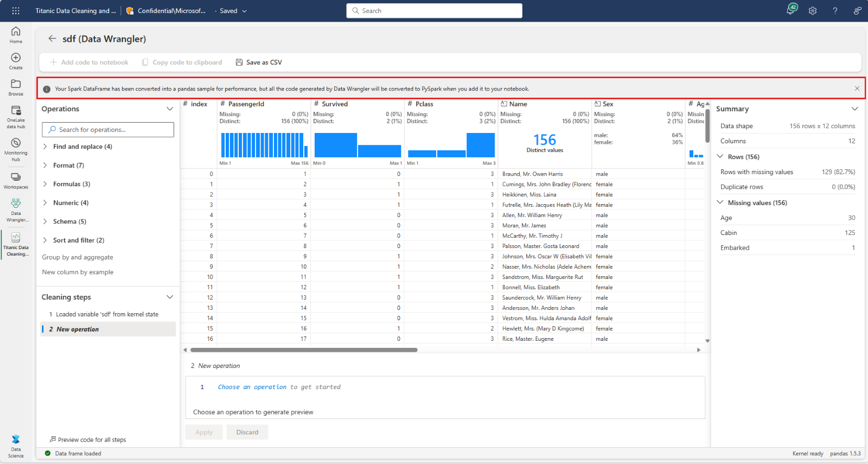The image size is (868, 464).
Task: Click the Embarked missing values row
Action: point(788,248)
